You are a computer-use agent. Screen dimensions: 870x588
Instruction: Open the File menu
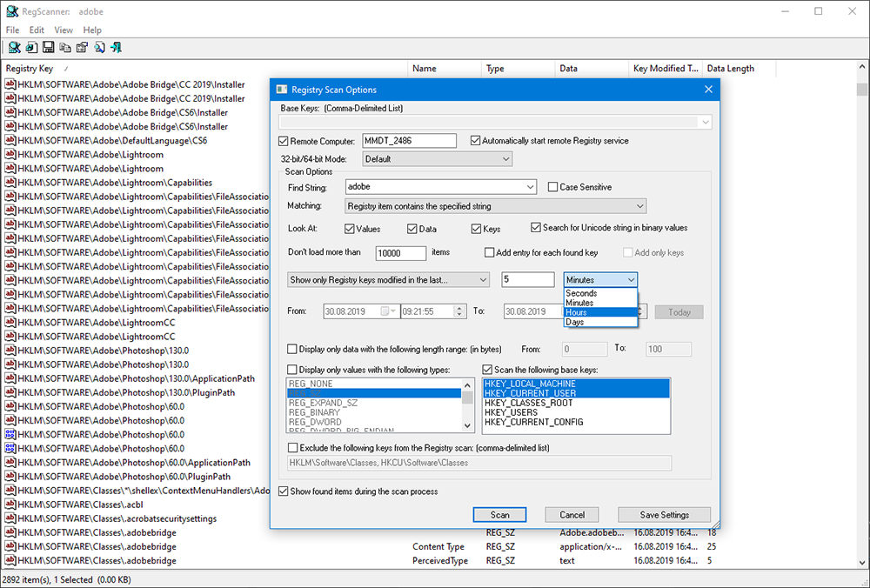(x=12, y=30)
